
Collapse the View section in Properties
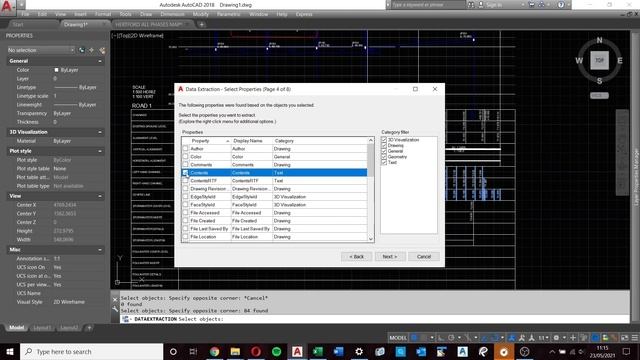(x=100, y=196)
